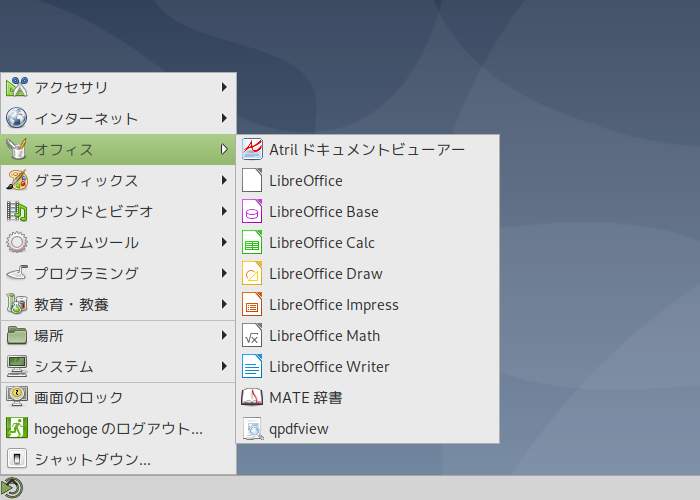Expand the システムツール submenu arrow
The width and height of the screenshot is (700, 500).
pyautogui.click(x=224, y=242)
